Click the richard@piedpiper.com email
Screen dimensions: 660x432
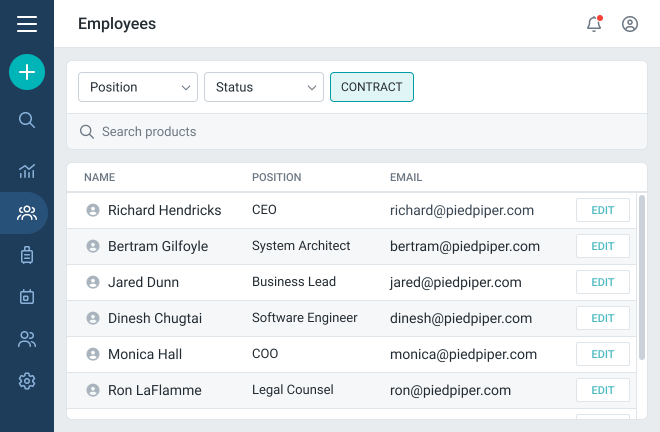point(462,210)
